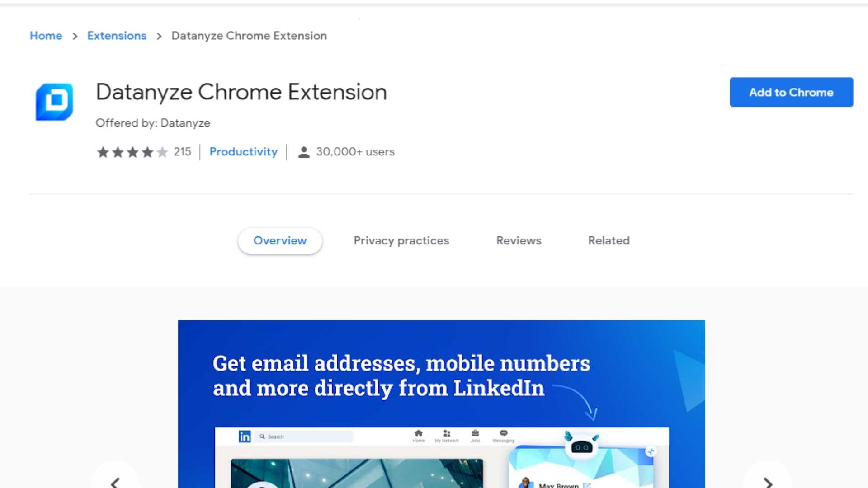Navigate to Related extensions
The height and width of the screenshot is (488, 868).
pos(609,240)
